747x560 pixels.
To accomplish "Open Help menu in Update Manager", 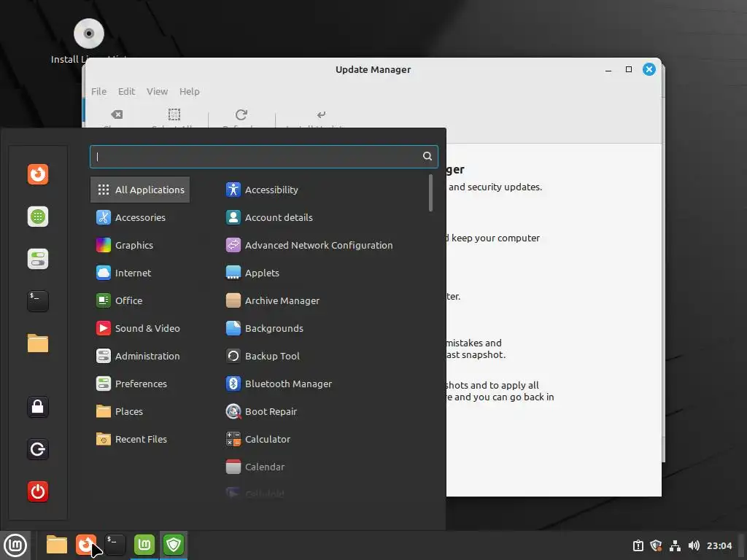I will [x=189, y=91].
